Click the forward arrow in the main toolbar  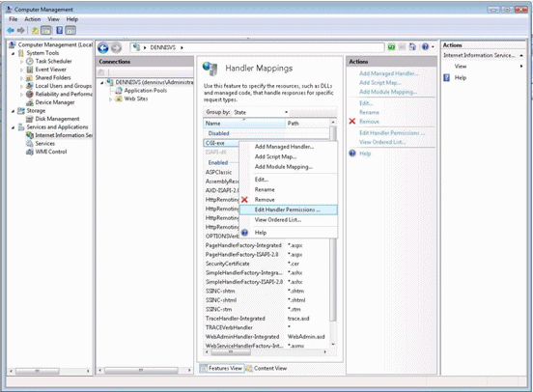[20, 31]
